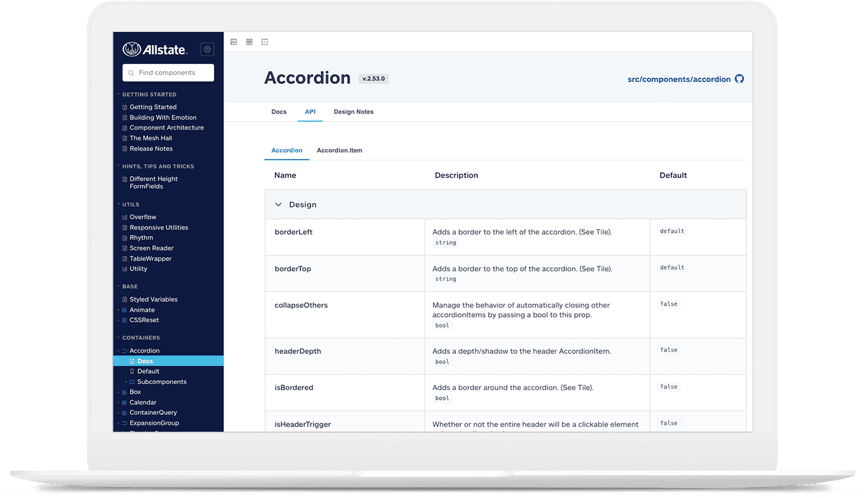Open Component Architecture page
868x498 pixels.
[167, 128]
